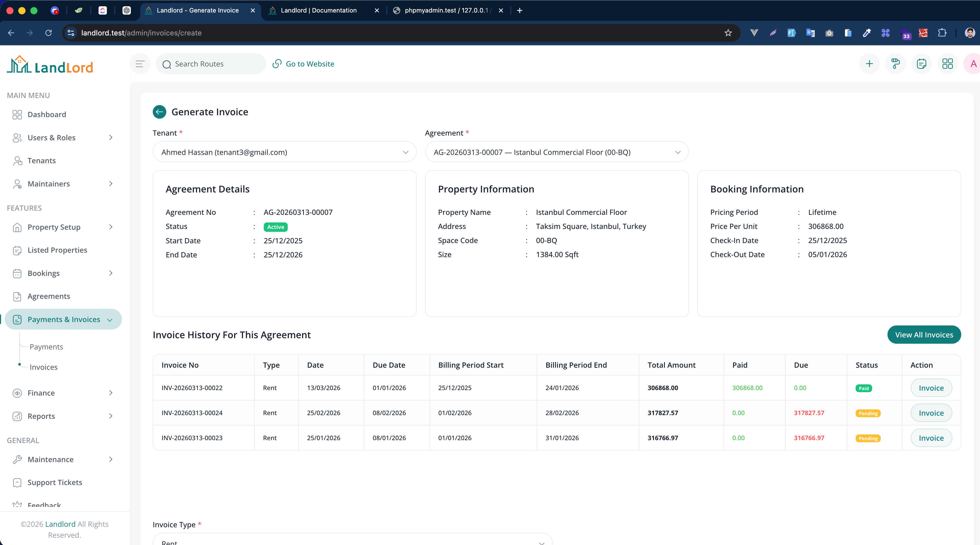Click the Paid status badge for invoice INV-20260313-00022
Viewport: 980px width, 545px height.
click(864, 388)
